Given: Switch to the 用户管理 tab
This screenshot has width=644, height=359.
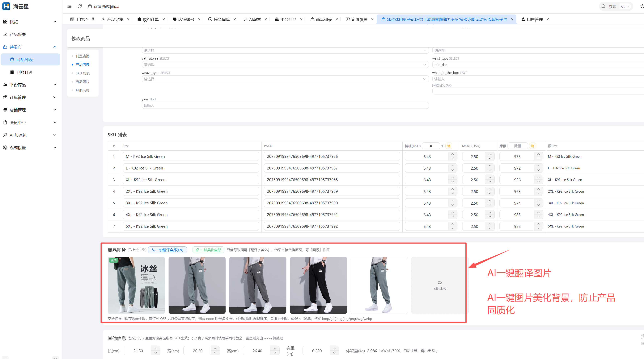Looking at the screenshot, I should click(535, 19).
